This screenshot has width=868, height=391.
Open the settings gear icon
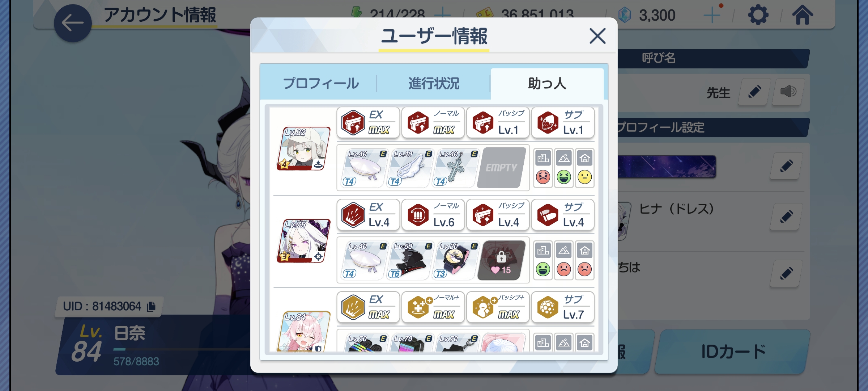tap(758, 15)
